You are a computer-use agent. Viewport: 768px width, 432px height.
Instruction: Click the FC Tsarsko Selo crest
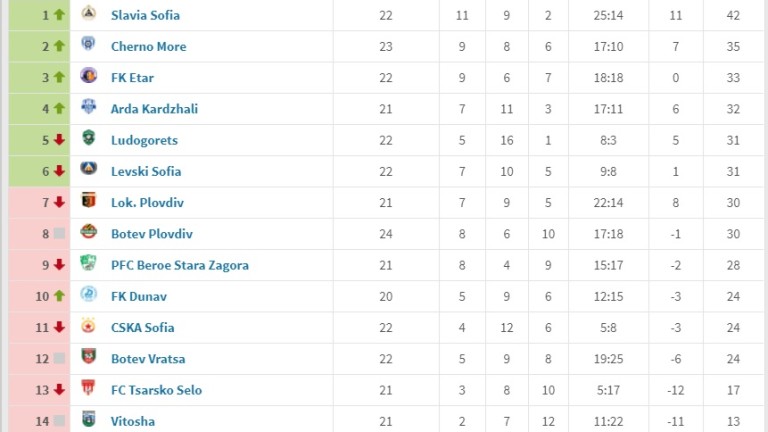pyautogui.click(x=89, y=389)
